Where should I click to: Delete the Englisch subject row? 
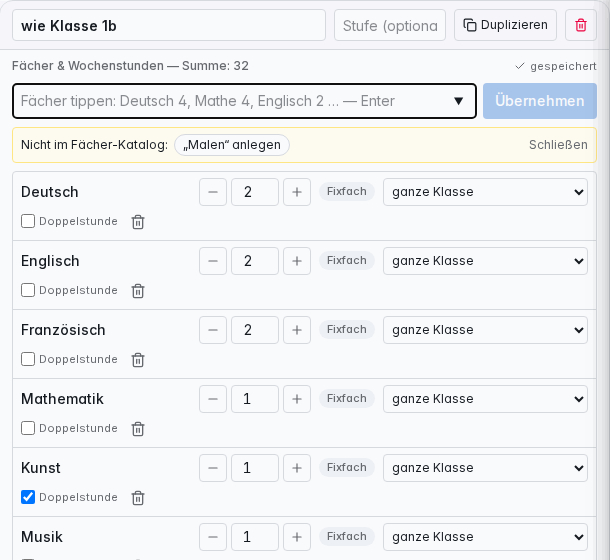(138, 291)
